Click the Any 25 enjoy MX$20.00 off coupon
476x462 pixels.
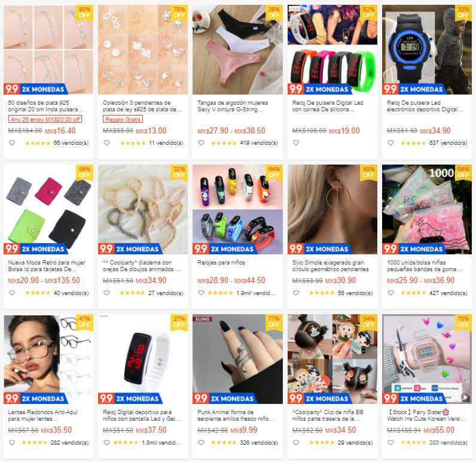point(45,119)
